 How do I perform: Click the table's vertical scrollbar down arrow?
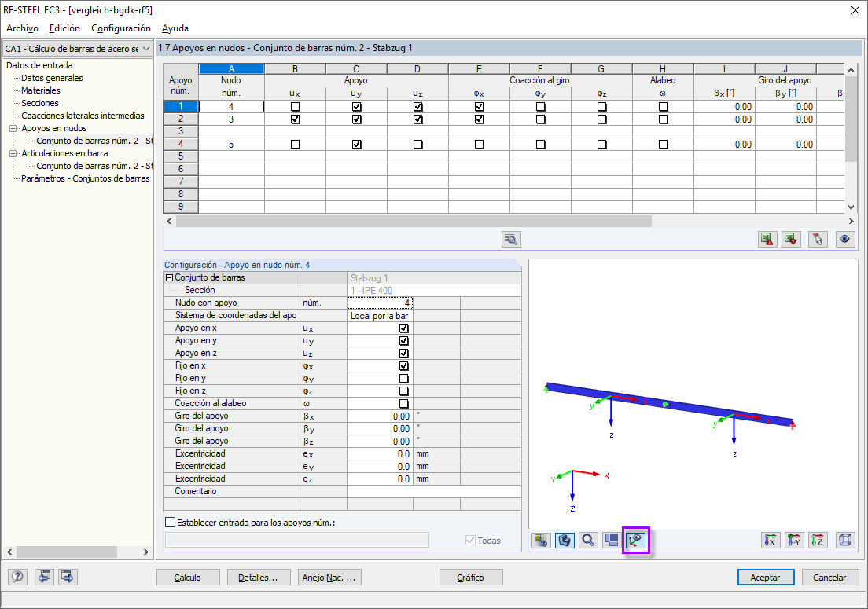(x=851, y=207)
